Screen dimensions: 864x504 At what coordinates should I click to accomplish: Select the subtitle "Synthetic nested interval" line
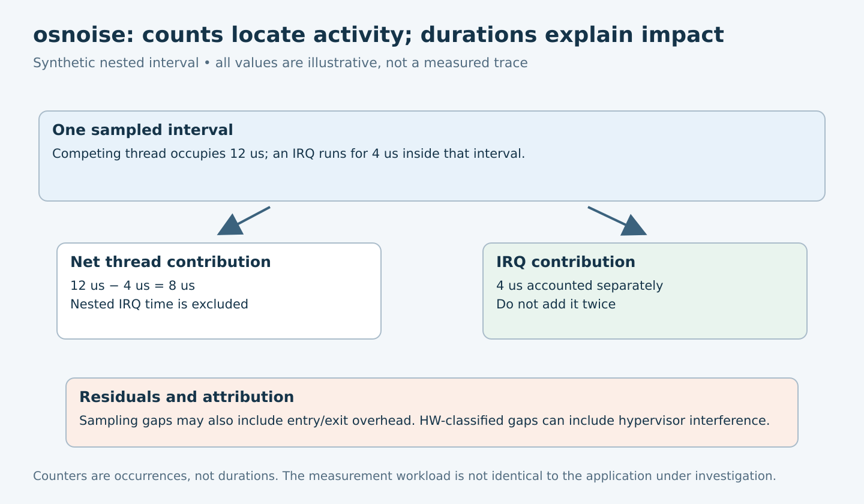pos(280,63)
